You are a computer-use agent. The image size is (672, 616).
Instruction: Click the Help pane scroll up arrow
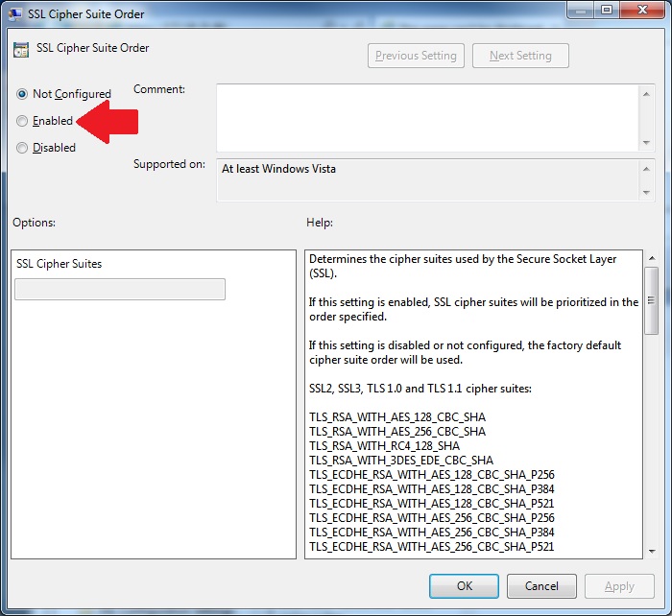pos(651,259)
